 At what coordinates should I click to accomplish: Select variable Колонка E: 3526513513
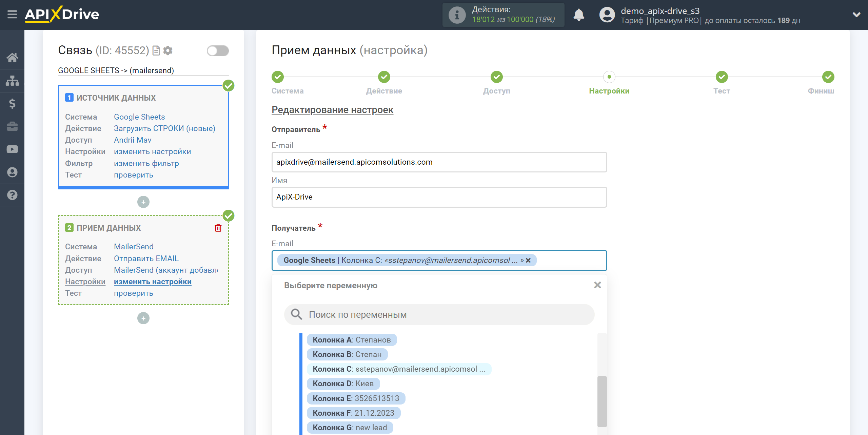(356, 398)
